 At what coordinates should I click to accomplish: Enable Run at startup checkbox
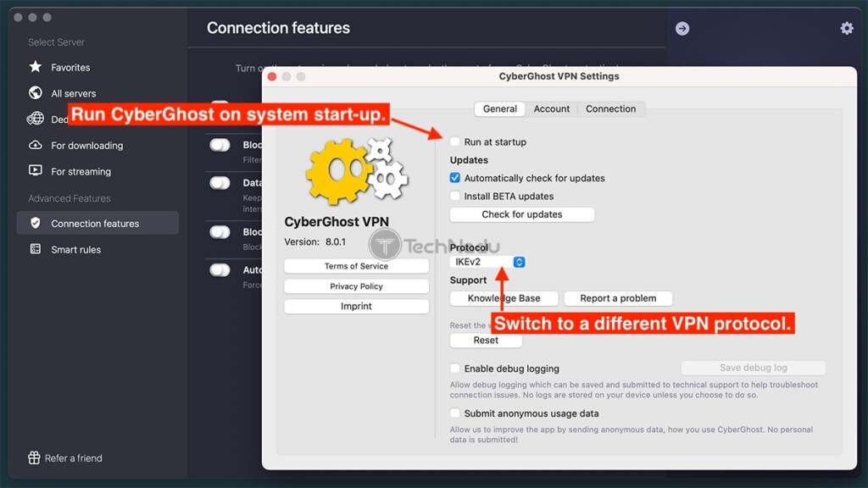[x=454, y=141]
